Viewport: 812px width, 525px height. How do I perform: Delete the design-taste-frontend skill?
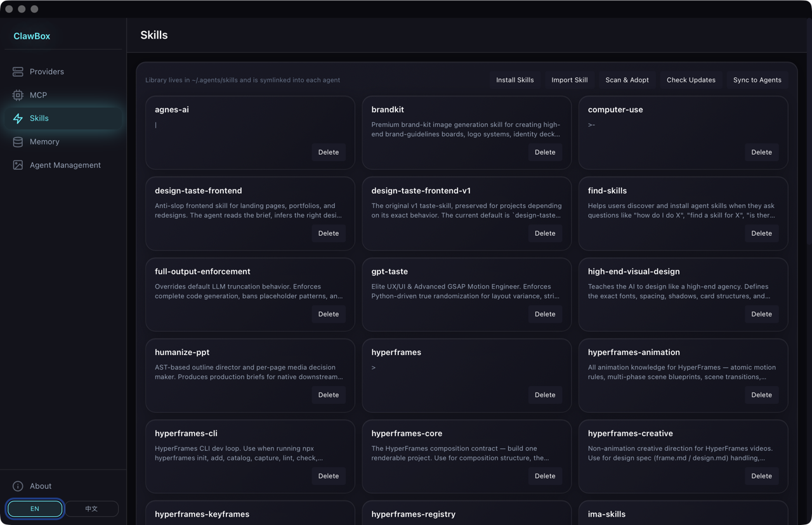329,233
